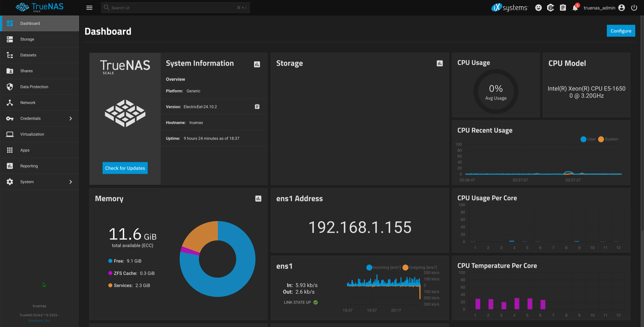This screenshot has width=644, height=327.
Task: Click the Datasets tree icon
Action: coord(10,55)
